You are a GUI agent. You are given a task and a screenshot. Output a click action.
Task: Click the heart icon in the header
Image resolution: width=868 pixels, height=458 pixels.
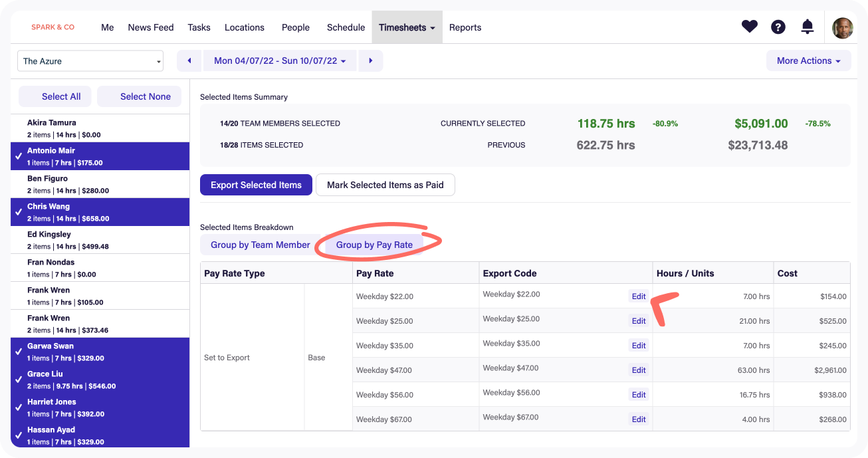pyautogui.click(x=750, y=27)
